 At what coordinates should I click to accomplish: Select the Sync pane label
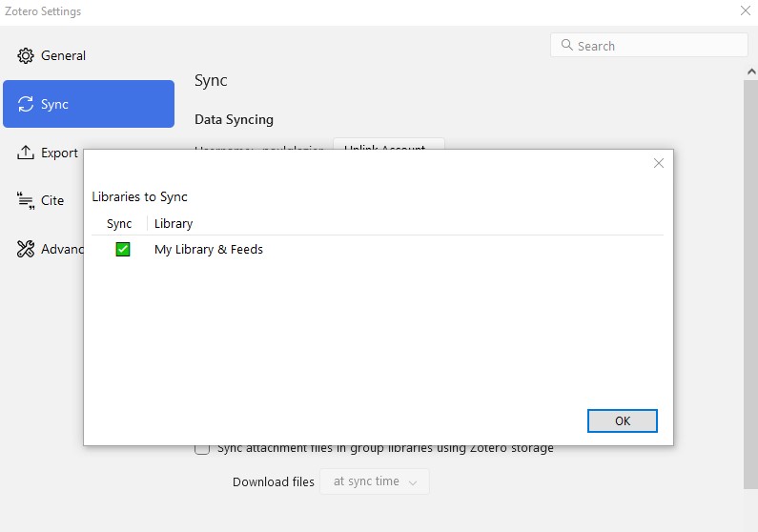coord(54,104)
